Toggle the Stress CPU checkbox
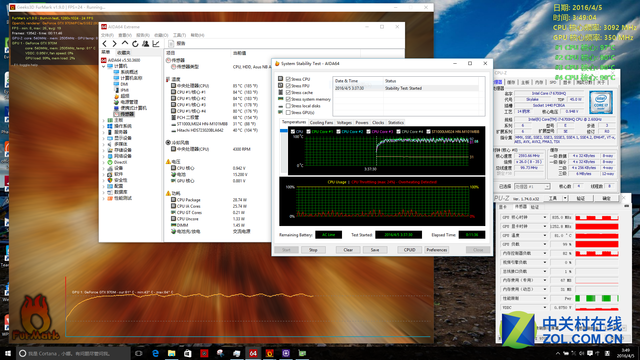 (288, 79)
